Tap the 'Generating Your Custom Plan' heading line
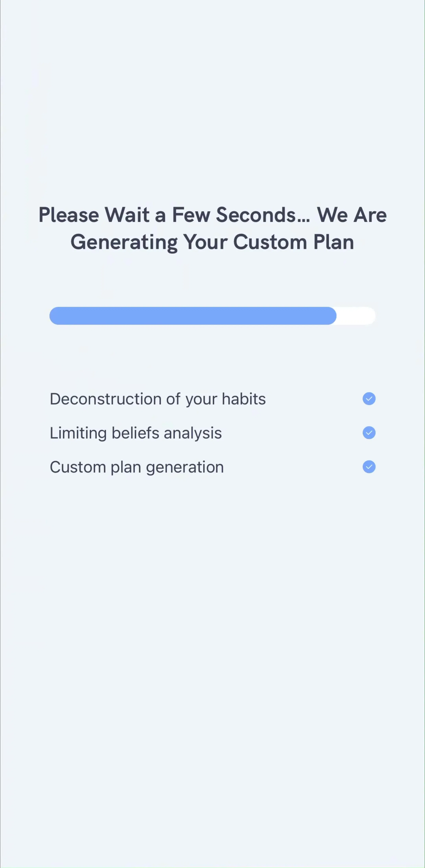The image size is (425, 868). 212,243
